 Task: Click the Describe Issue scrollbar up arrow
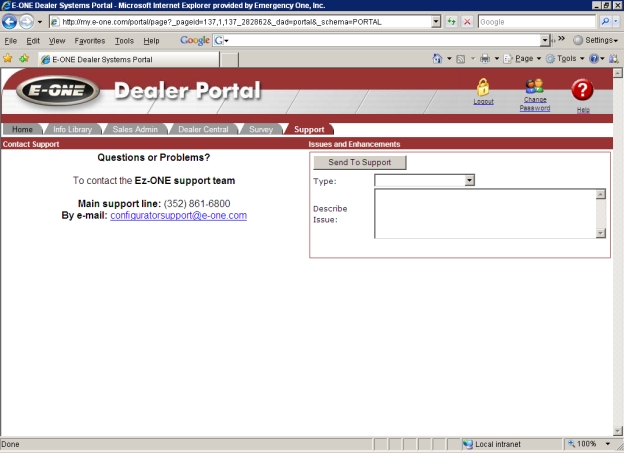coord(601,194)
